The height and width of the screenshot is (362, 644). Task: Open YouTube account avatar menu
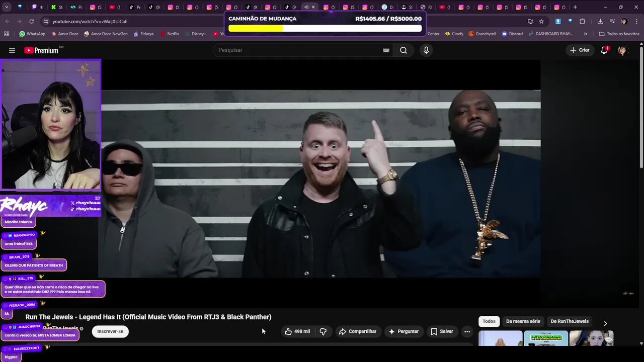click(623, 50)
